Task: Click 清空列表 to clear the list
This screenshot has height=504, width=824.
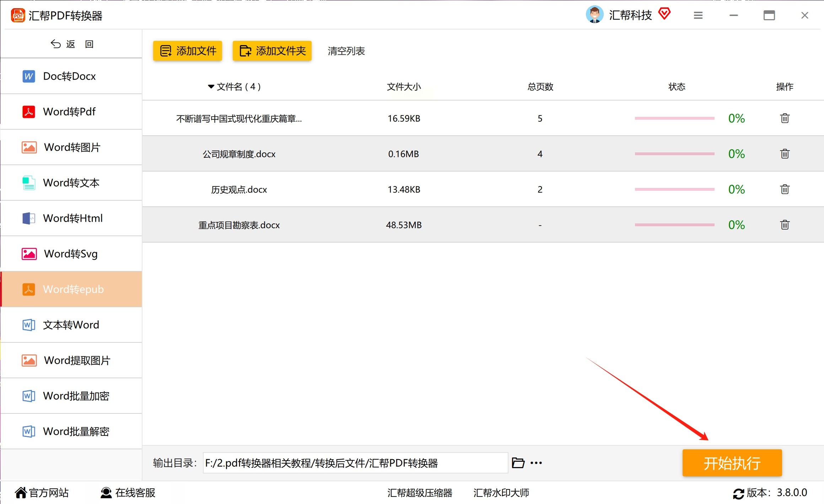Action: (x=346, y=51)
